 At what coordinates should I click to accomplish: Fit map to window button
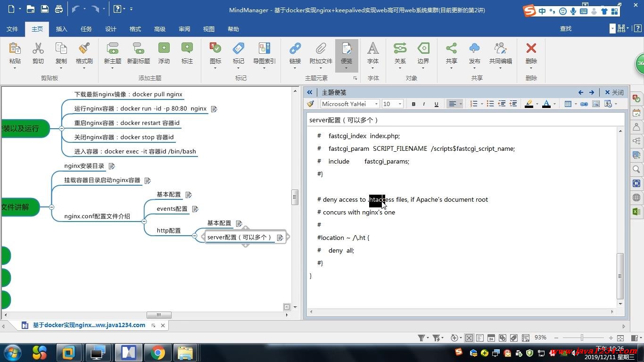[620, 337]
